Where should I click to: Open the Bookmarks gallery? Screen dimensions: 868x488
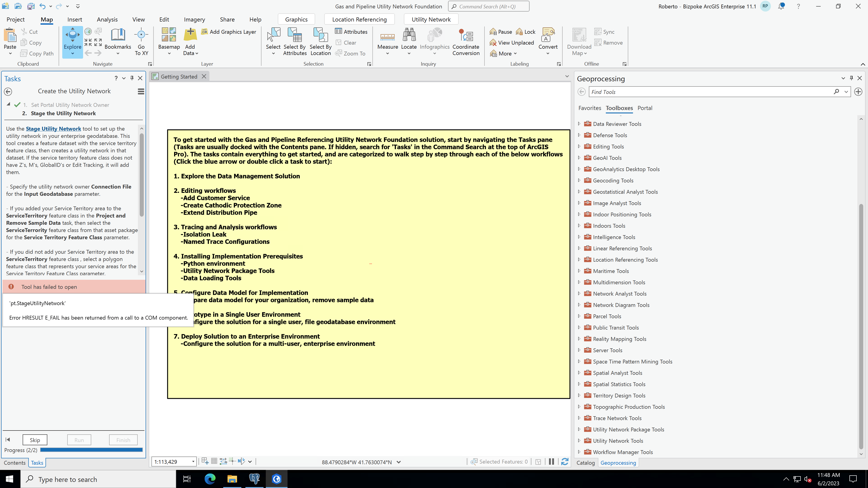[x=117, y=42]
